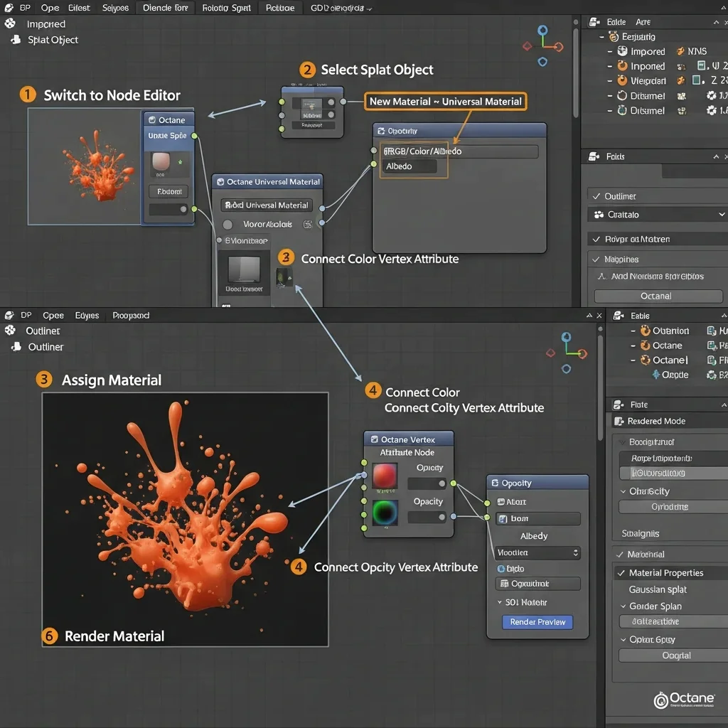Screen dimensions: 728x728
Task: Click the Vlerqdarl object icon in tree
Action: point(622,80)
